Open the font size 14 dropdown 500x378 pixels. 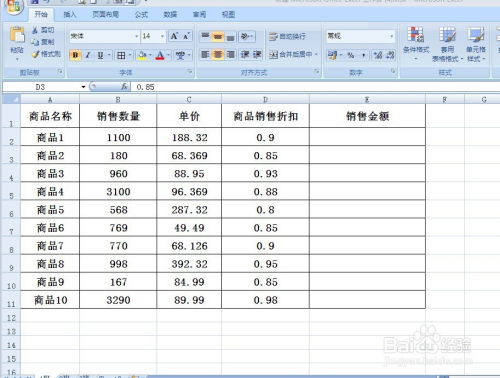click(x=162, y=36)
